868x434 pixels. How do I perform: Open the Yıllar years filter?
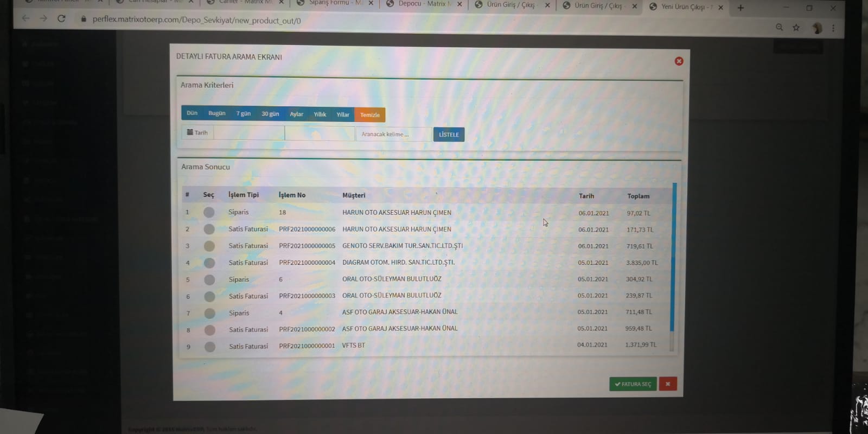coord(343,114)
